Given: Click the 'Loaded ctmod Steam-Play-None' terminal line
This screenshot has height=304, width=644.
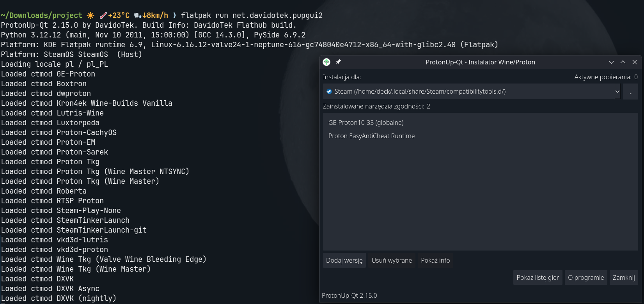Looking at the screenshot, I should 61,211.
